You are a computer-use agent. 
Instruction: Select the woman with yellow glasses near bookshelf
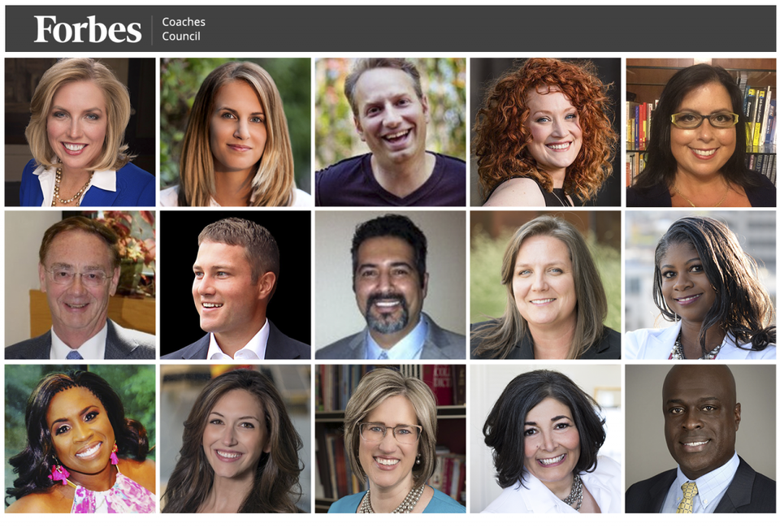[700, 132]
